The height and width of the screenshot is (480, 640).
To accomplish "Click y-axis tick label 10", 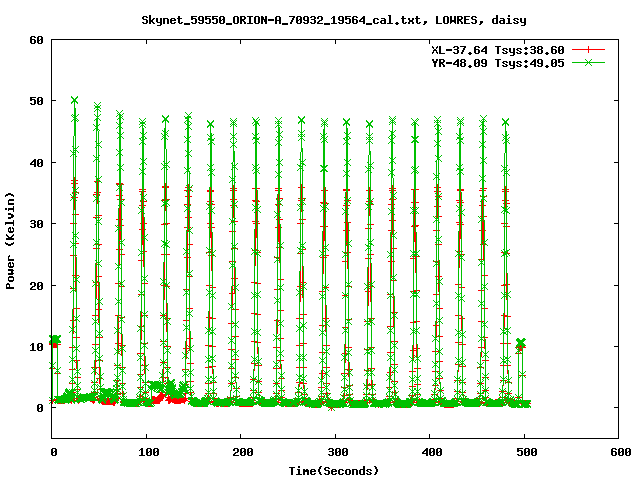I will pos(36,347).
